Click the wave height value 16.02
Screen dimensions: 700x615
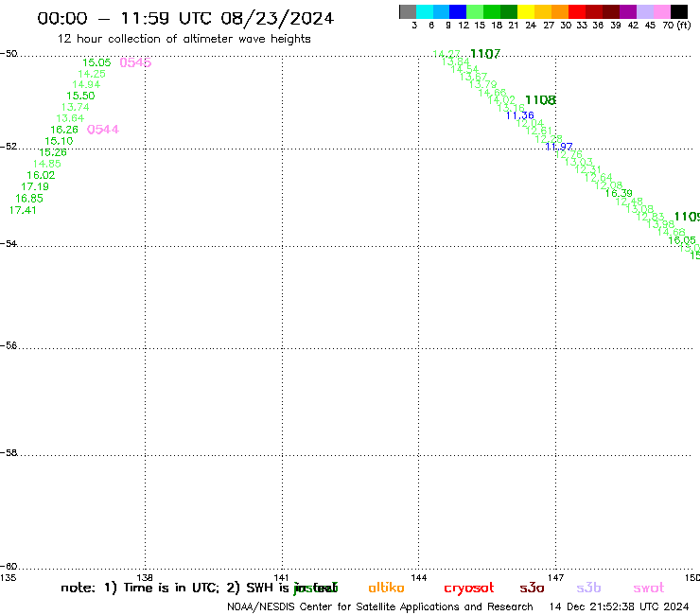[41, 175]
